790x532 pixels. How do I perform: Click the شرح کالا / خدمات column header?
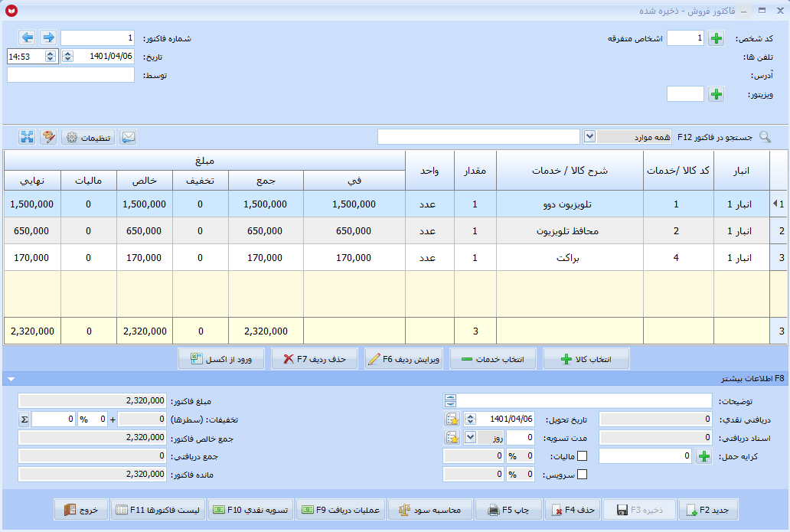coord(570,170)
